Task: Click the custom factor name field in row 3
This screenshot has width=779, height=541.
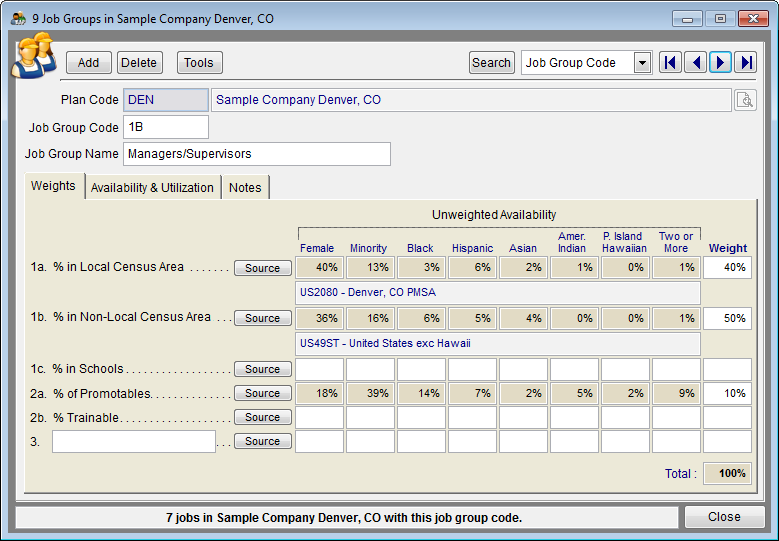Action: (x=134, y=441)
